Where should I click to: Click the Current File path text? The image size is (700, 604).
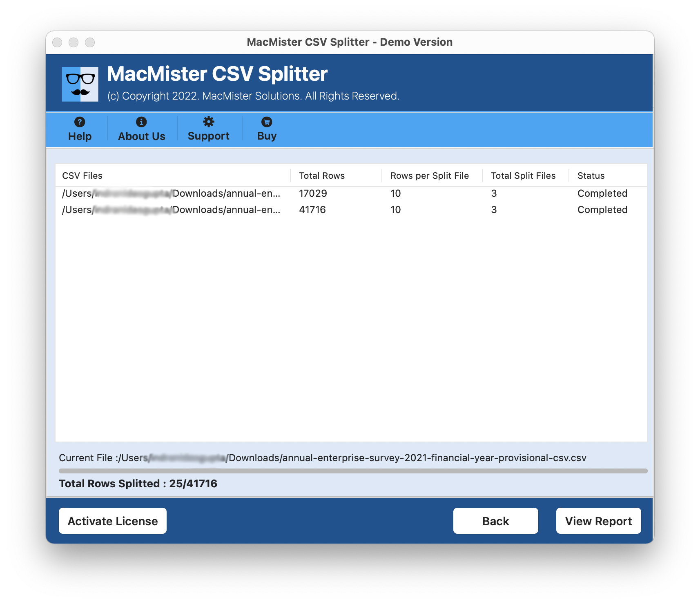tap(323, 458)
